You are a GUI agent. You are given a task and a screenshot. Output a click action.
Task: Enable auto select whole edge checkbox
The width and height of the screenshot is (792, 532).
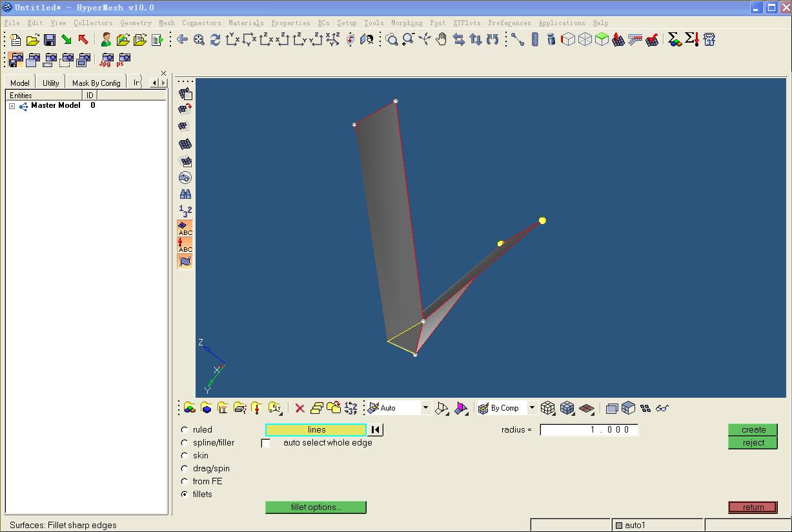265,444
